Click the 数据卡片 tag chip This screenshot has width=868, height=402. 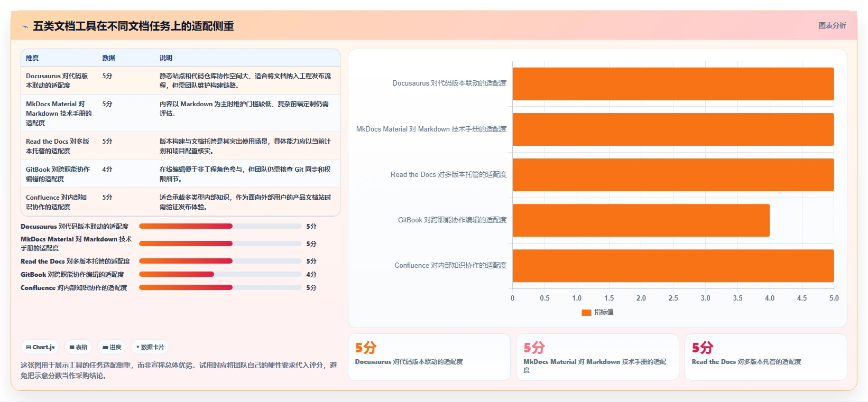[x=150, y=347]
